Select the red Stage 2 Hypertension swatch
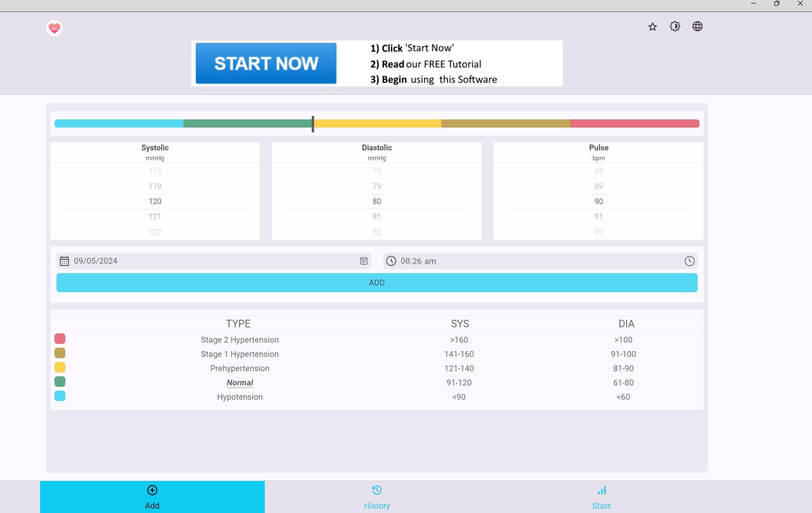The width and height of the screenshot is (812, 513). (x=60, y=338)
